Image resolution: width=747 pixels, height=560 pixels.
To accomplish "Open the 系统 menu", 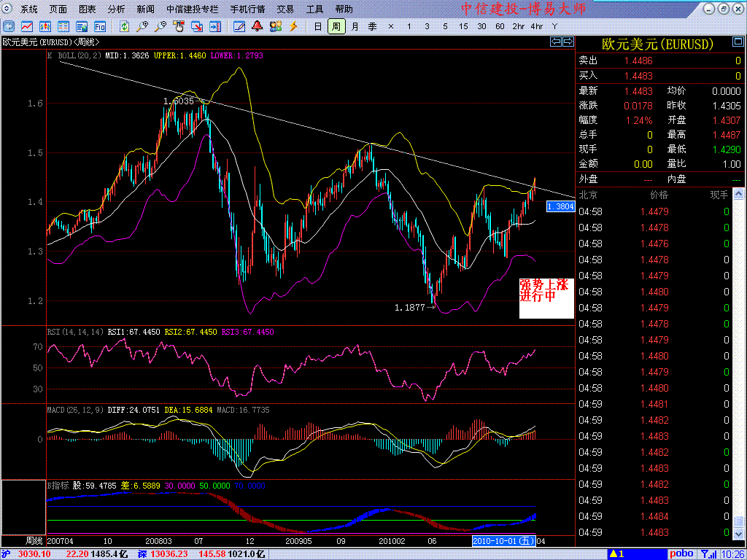I will 29,9.
